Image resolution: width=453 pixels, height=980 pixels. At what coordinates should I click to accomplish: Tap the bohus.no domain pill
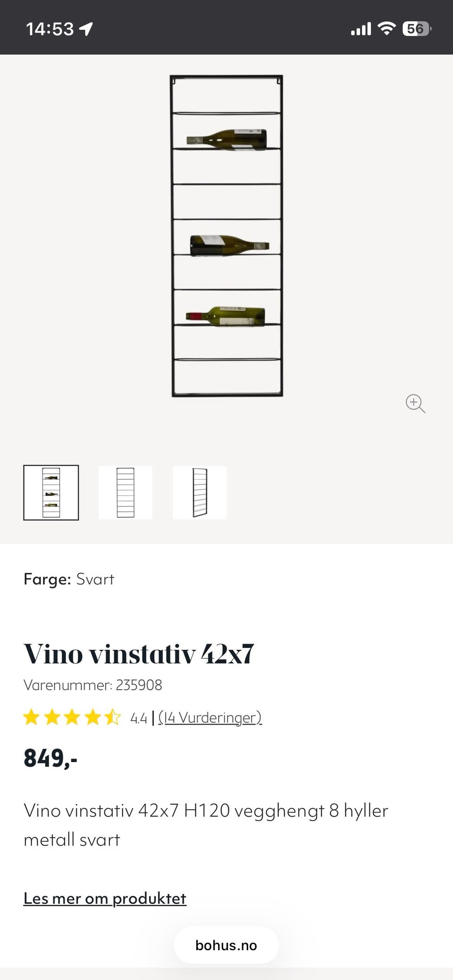tap(226, 945)
